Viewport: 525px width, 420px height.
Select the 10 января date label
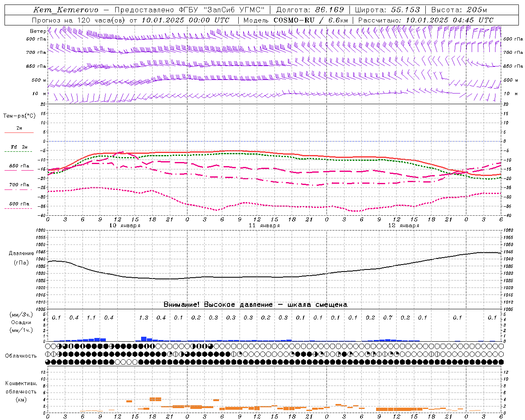pyautogui.click(x=125, y=226)
